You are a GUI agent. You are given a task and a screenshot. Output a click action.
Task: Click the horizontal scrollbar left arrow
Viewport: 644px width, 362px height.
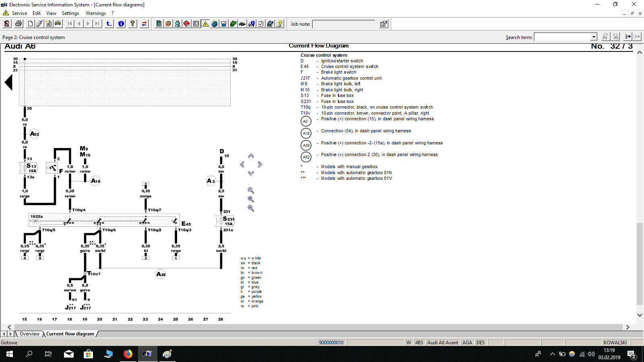10,327
